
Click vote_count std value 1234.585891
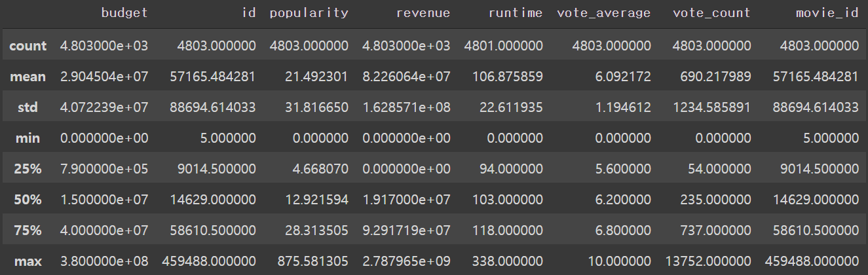pos(711,107)
